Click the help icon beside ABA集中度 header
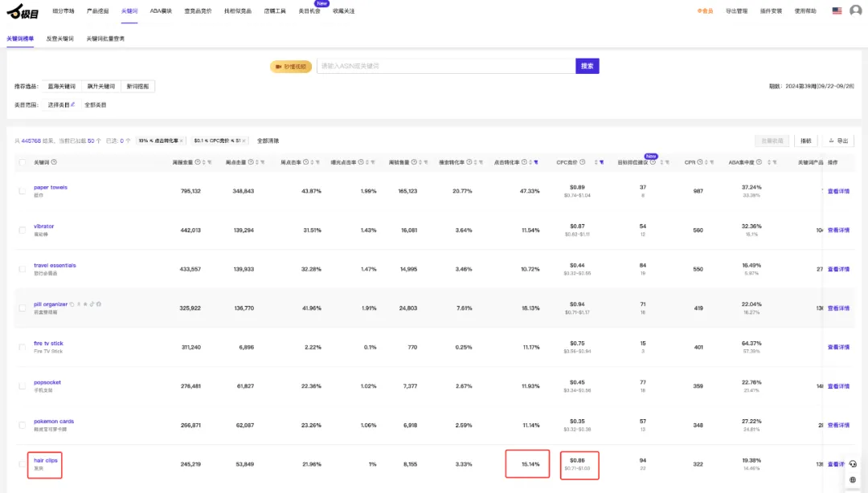 (x=759, y=162)
